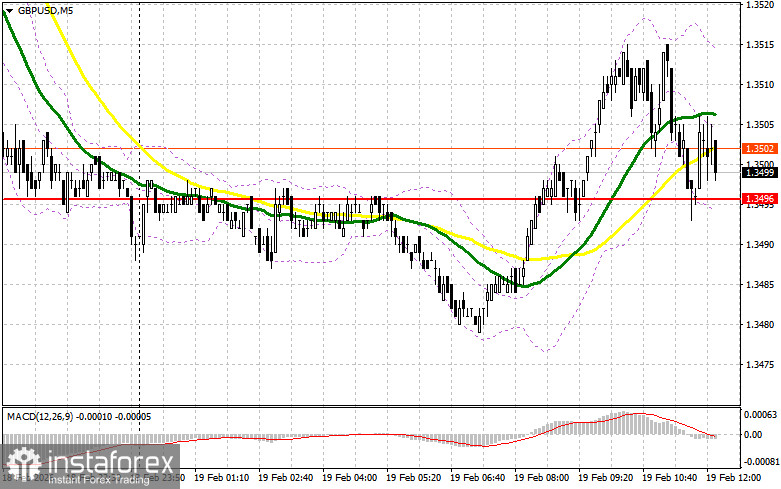
Task: Click the red 1.3496 price level tag
Action: click(760, 199)
